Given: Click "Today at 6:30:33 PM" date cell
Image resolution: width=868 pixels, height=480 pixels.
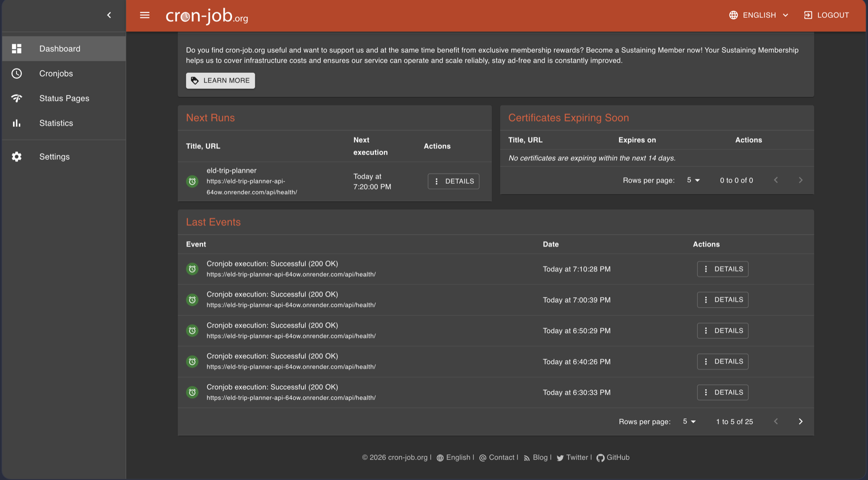Looking at the screenshot, I should click(x=577, y=392).
